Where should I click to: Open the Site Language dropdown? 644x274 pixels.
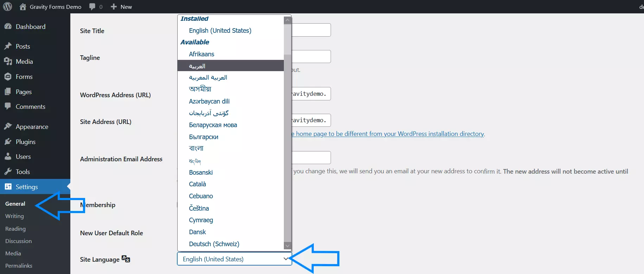coord(234,259)
